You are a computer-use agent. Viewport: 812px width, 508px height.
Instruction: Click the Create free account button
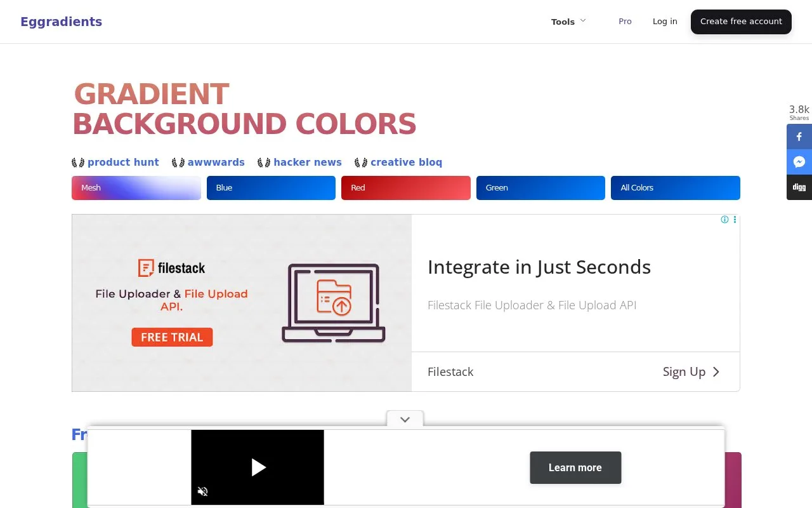741,22
